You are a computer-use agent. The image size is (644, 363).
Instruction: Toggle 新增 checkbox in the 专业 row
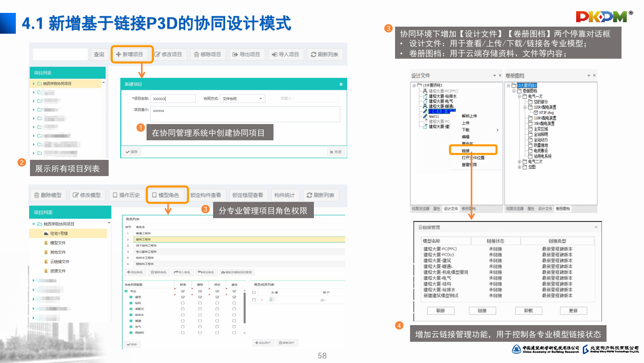pyautogui.click(x=183, y=291)
